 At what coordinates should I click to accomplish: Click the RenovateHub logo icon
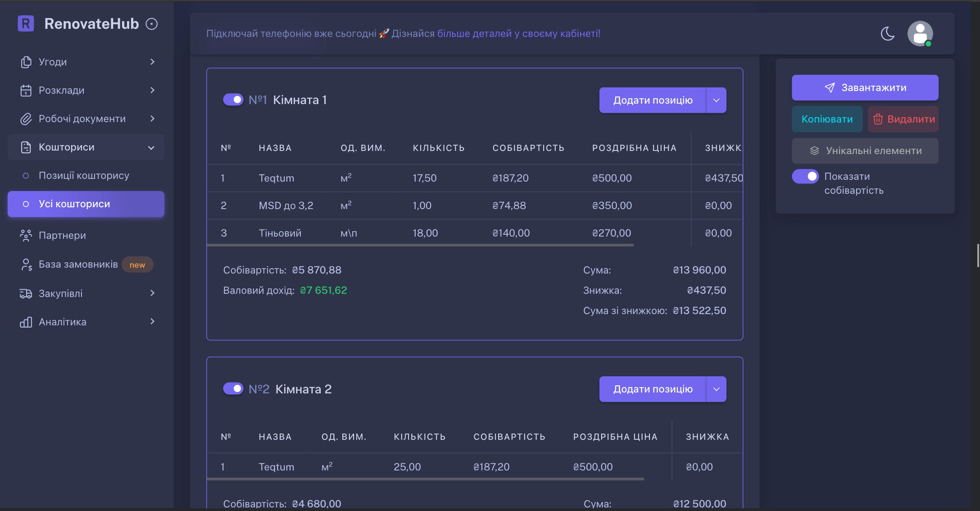(x=26, y=23)
